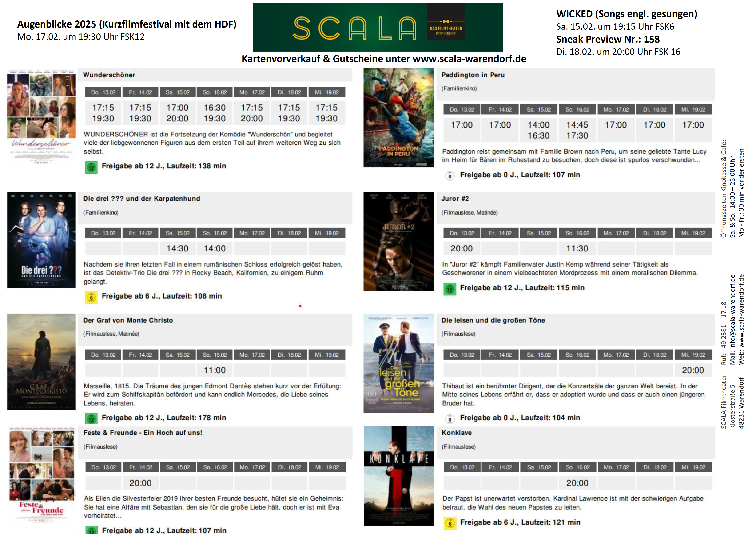This screenshot has width=756, height=534.
Task: Click the yellow FSK 6 badge under Konklave
Action: pos(450,523)
